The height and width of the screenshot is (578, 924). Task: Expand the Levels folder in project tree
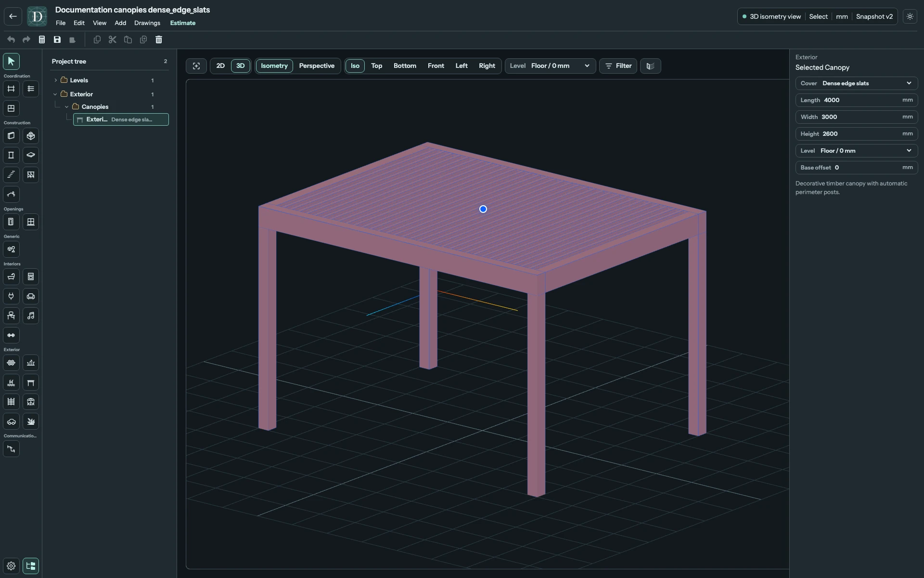56,80
